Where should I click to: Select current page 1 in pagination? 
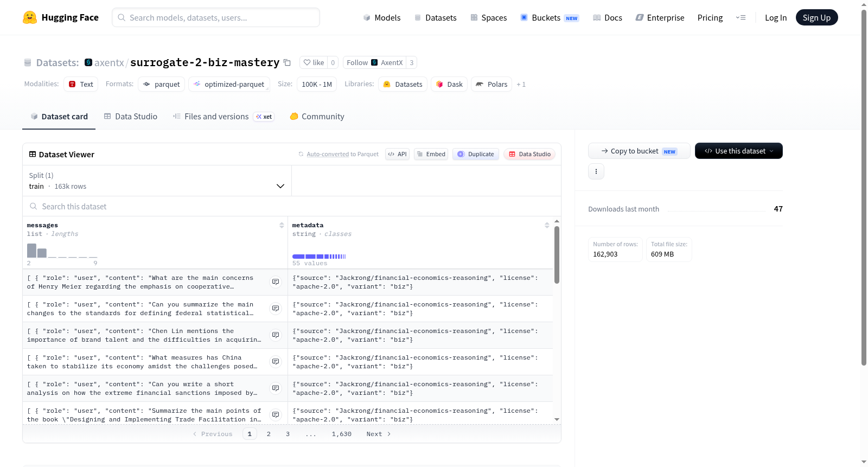click(250, 434)
